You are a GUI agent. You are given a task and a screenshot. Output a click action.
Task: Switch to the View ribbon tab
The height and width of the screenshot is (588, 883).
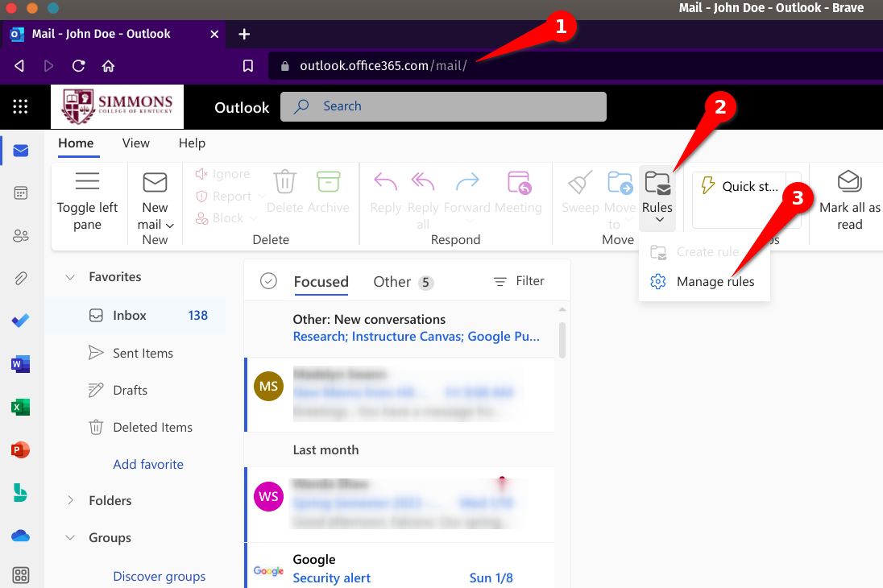tap(135, 143)
